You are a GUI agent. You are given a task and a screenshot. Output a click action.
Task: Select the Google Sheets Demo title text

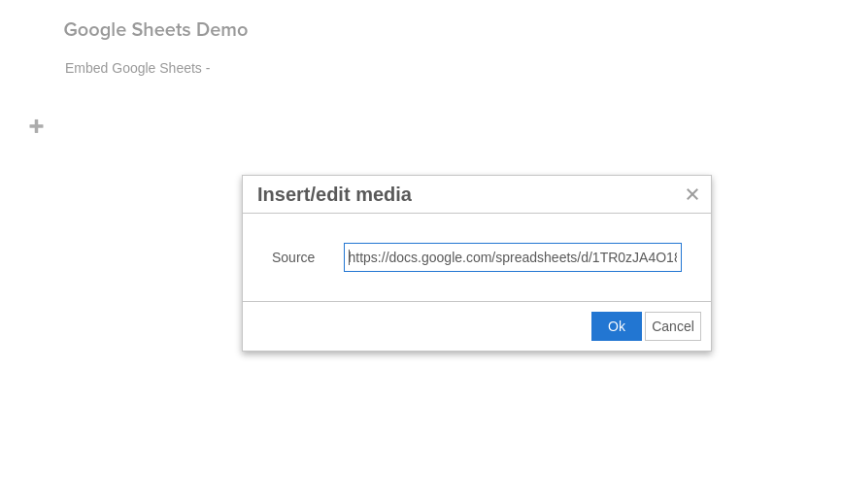pyautogui.click(x=155, y=29)
